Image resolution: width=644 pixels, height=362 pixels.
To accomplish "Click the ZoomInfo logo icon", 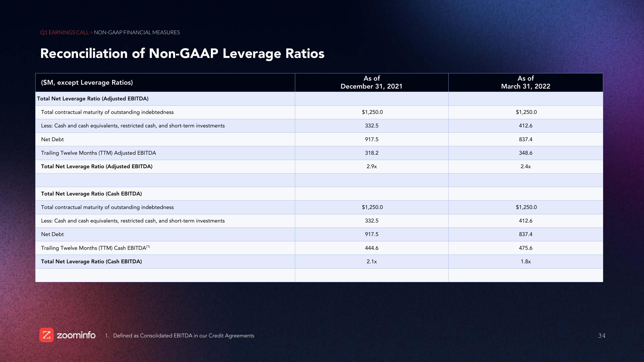I will (x=46, y=335).
